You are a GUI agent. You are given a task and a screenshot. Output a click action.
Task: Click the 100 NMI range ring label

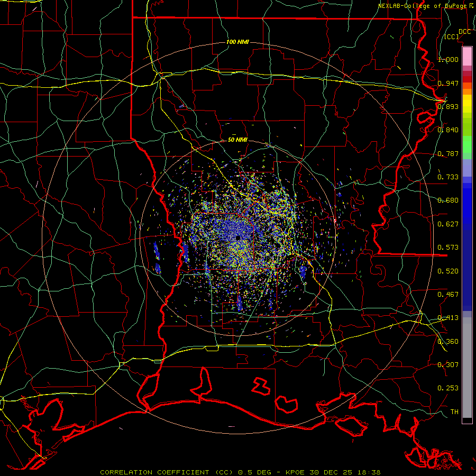[x=237, y=42]
